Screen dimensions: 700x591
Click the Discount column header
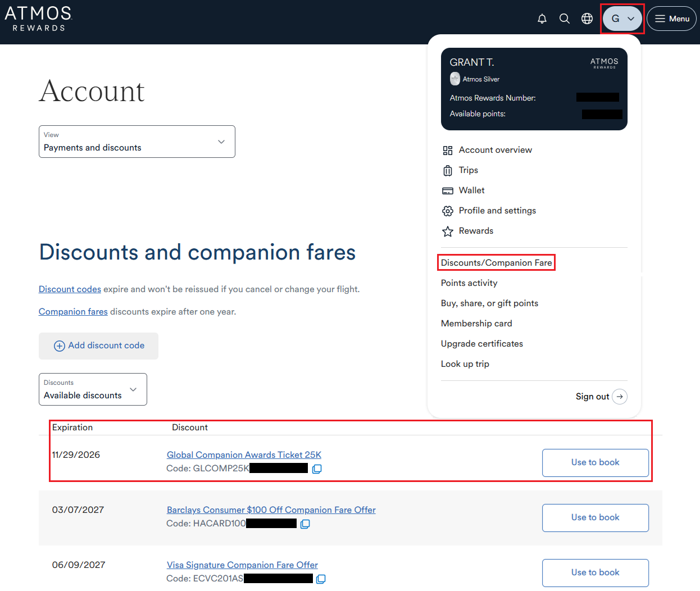(x=190, y=428)
